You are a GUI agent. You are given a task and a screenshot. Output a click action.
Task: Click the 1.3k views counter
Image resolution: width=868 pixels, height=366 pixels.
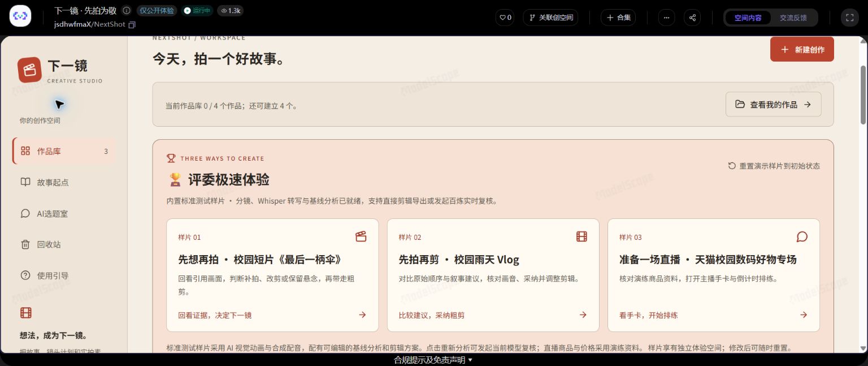coord(230,10)
